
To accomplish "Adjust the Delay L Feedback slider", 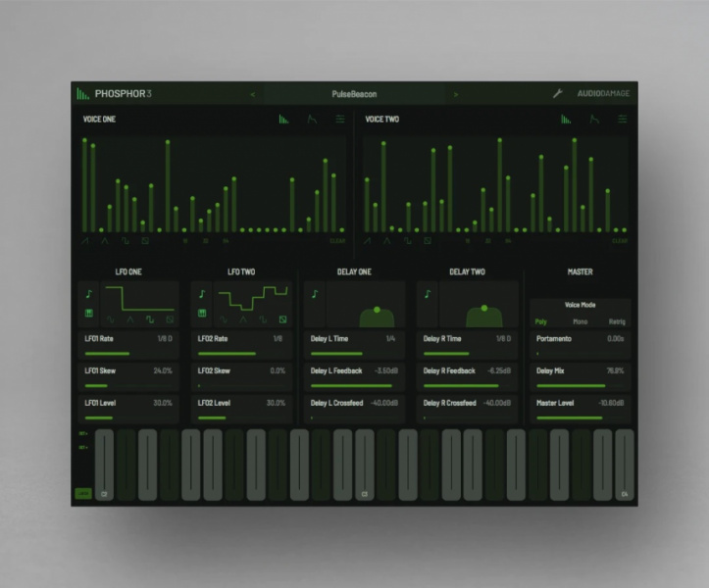I will [354, 385].
